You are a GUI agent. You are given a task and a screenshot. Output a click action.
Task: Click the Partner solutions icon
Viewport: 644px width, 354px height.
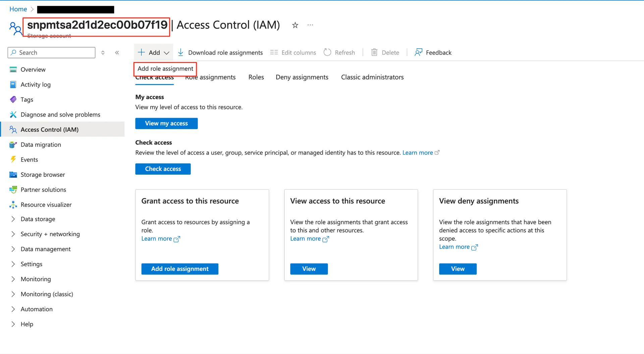click(x=13, y=190)
